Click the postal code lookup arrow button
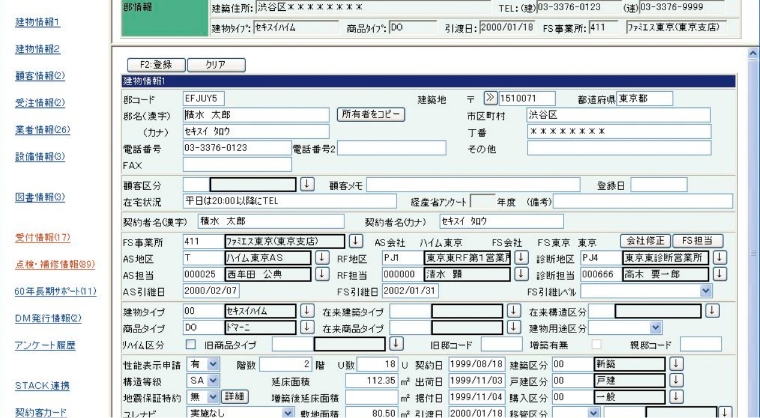 (x=491, y=98)
